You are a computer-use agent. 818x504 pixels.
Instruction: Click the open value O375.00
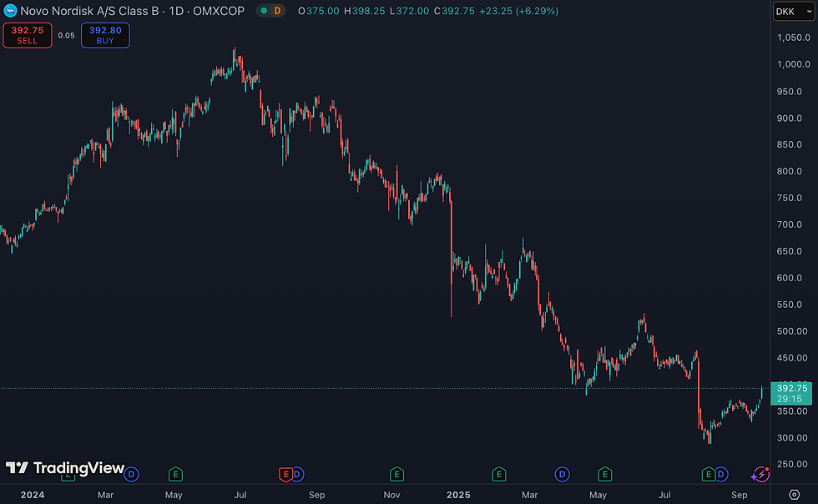[318, 11]
